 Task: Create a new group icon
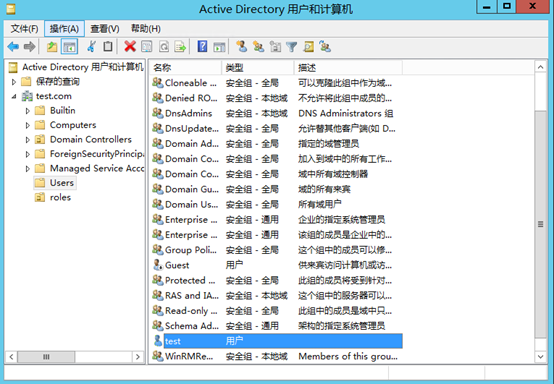[258, 47]
